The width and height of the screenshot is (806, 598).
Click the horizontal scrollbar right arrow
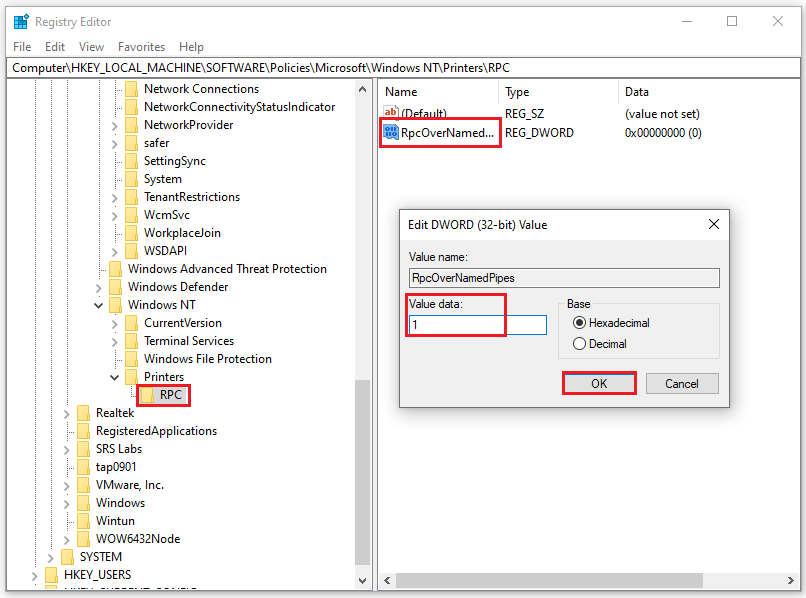(x=791, y=581)
